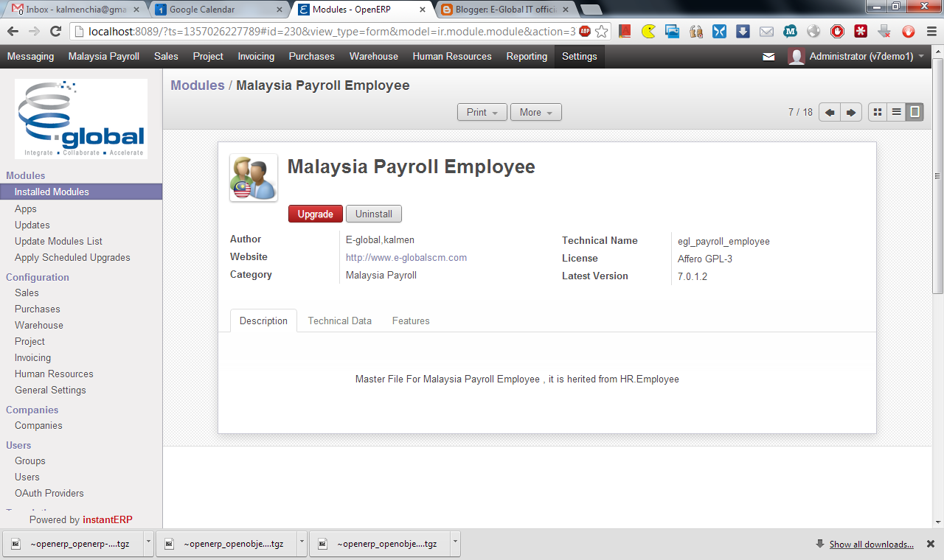Show all downloads
Viewport: 944px width, 560px height.
point(872,545)
